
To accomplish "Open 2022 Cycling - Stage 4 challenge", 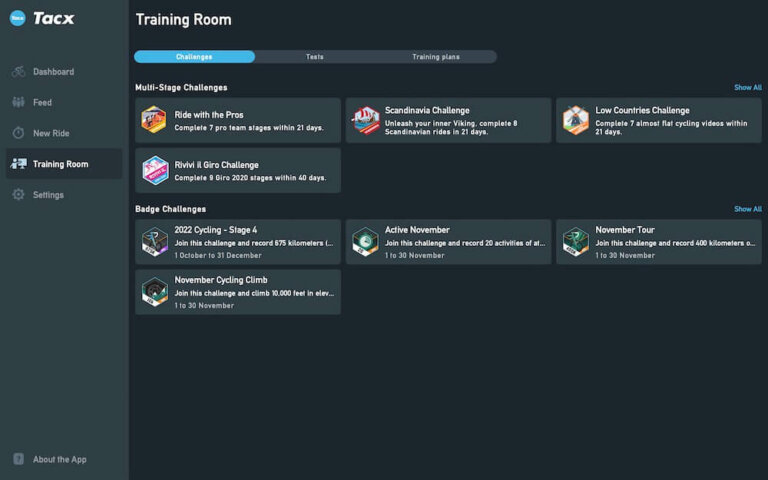I will click(238, 242).
